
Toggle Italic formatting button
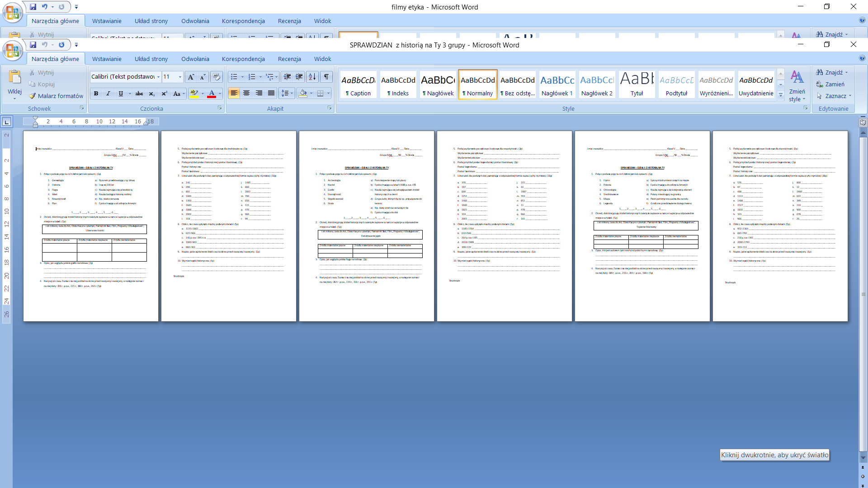(x=108, y=94)
